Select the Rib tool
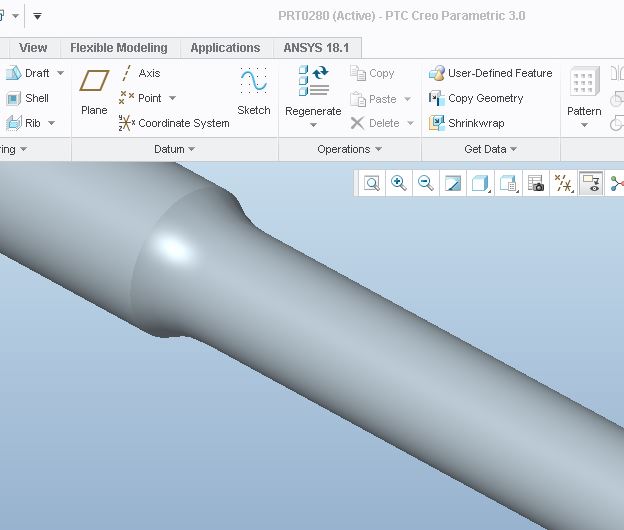 (x=23, y=123)
